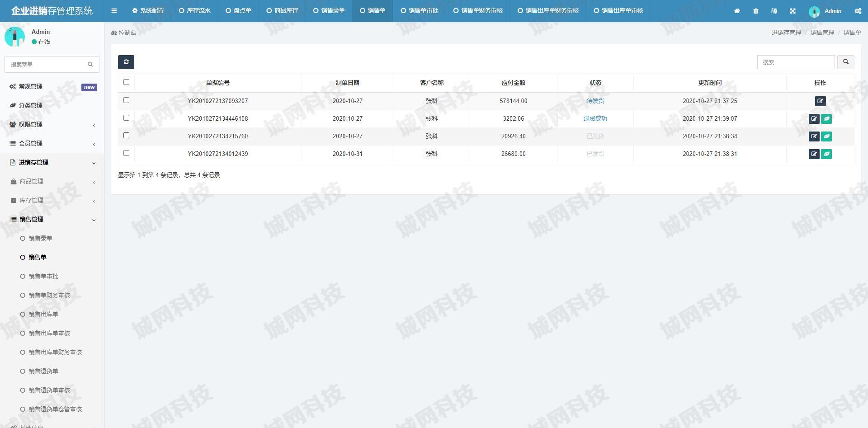Click green leaf icon for order YK2010272134215760
868x428 pixels.
point(826,136)
